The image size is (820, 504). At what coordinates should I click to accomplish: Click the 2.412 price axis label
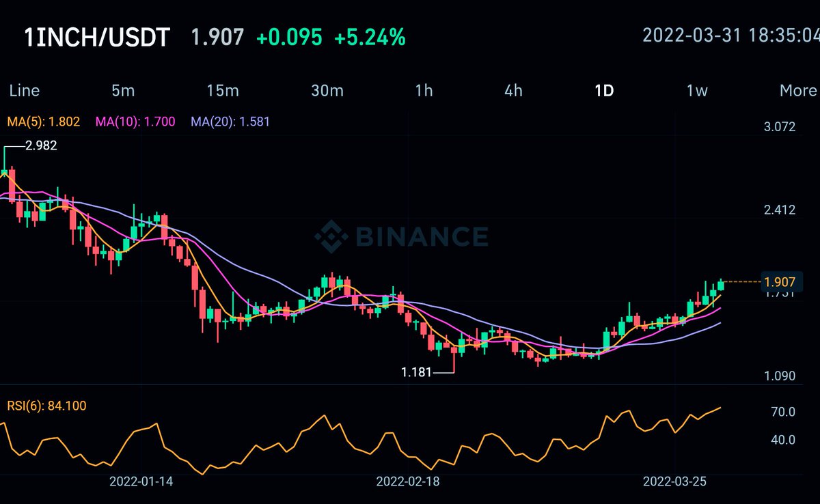pyautogui.click(x=780, y=210)
